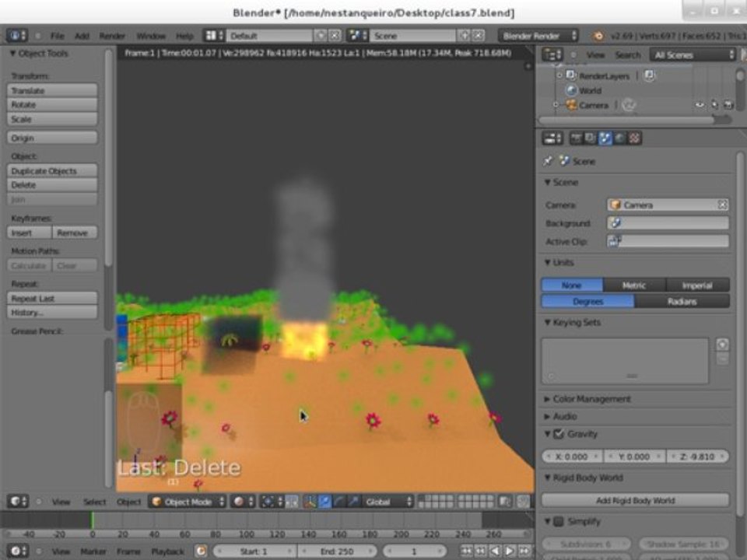The width and height of the screenshot is (747, 560).
Task: Open the File menu
Action: (x=57, y=36)
